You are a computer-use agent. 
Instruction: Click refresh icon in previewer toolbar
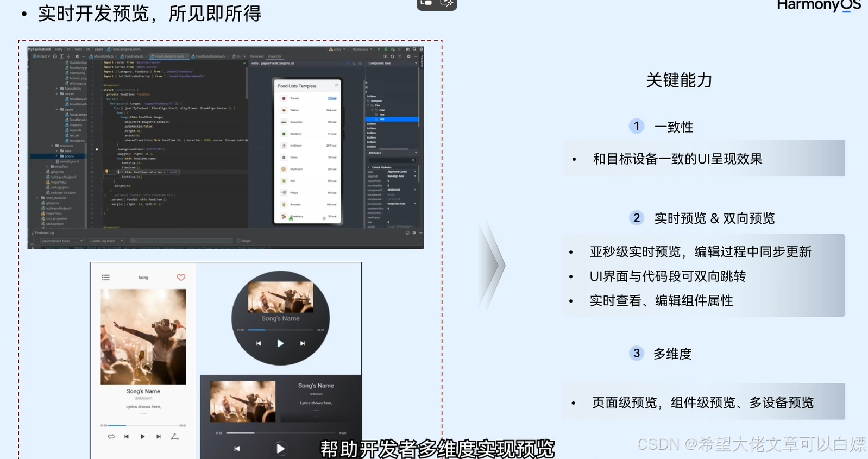coord(392,56)
